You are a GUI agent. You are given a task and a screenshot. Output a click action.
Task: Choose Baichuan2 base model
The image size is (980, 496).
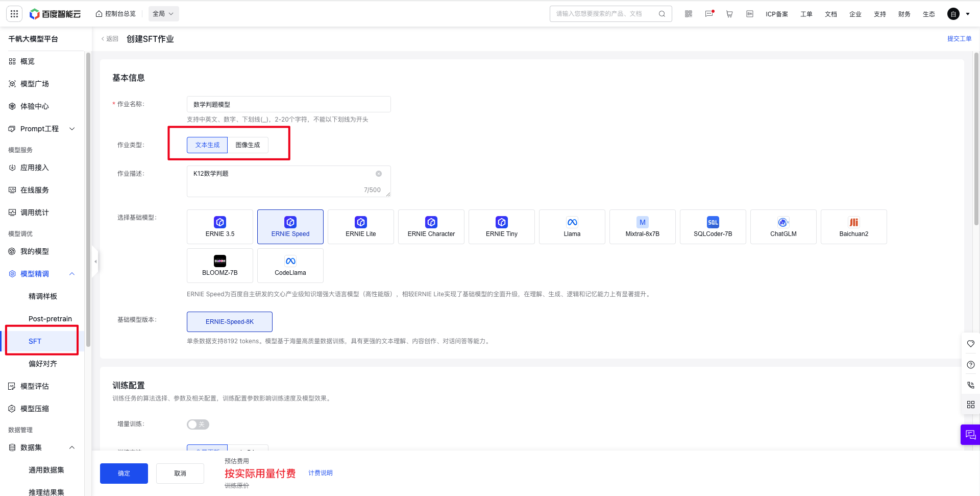point(854,227)
